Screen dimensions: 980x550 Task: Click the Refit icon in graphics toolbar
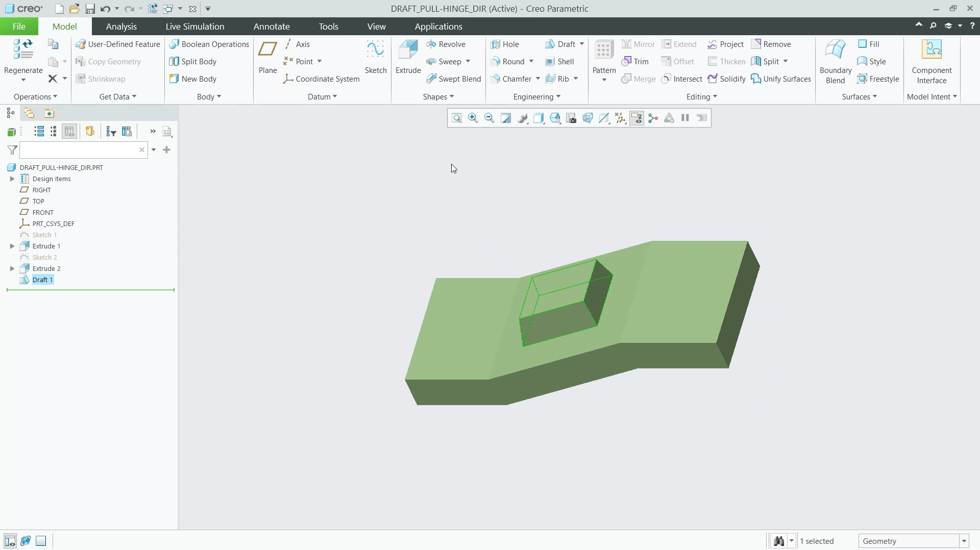457,118
